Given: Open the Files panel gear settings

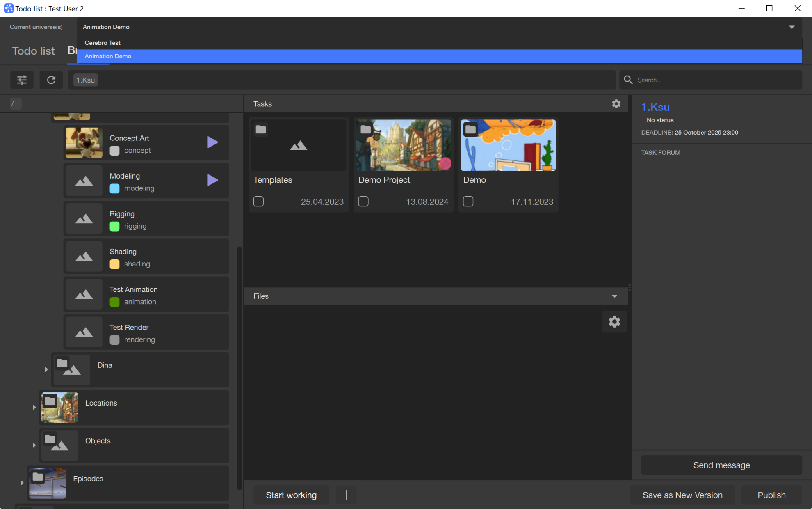Looking at the screenshot, I should pos(614,321).
